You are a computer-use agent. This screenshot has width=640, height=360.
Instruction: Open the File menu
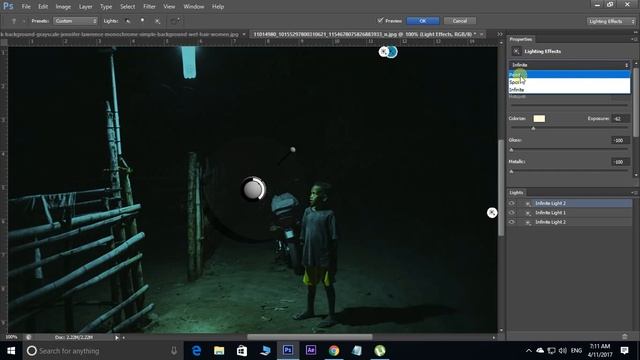(x=26, y=7)
